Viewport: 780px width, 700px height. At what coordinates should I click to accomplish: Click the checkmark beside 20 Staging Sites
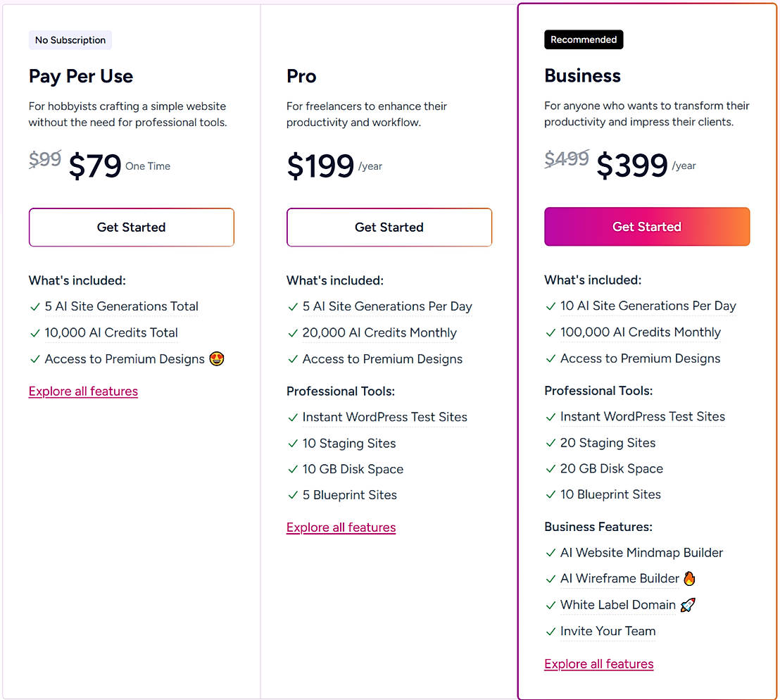click(x=551, y=444)
